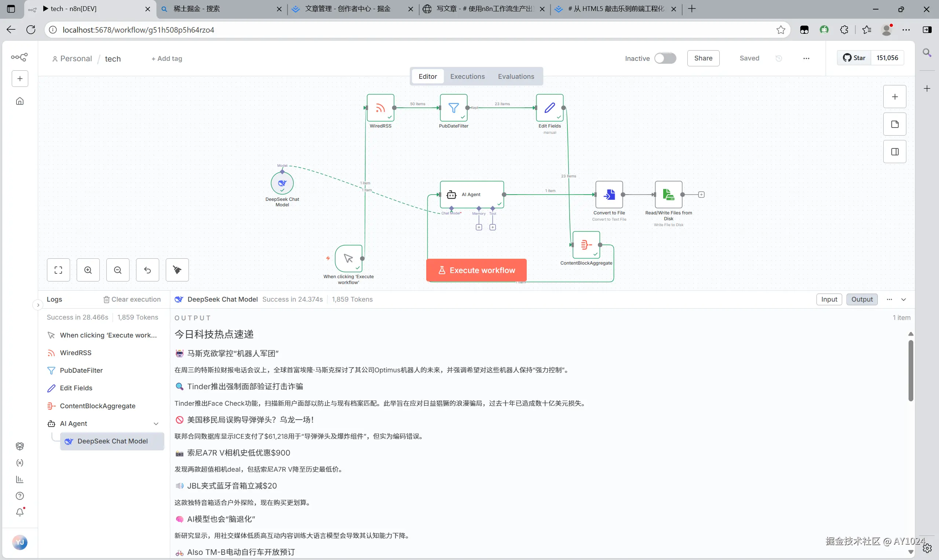The width and height of the screenshot is (939, 560).
Task: Tidy up workflow with the magic wand icon
Action: [x=177, y=270]
